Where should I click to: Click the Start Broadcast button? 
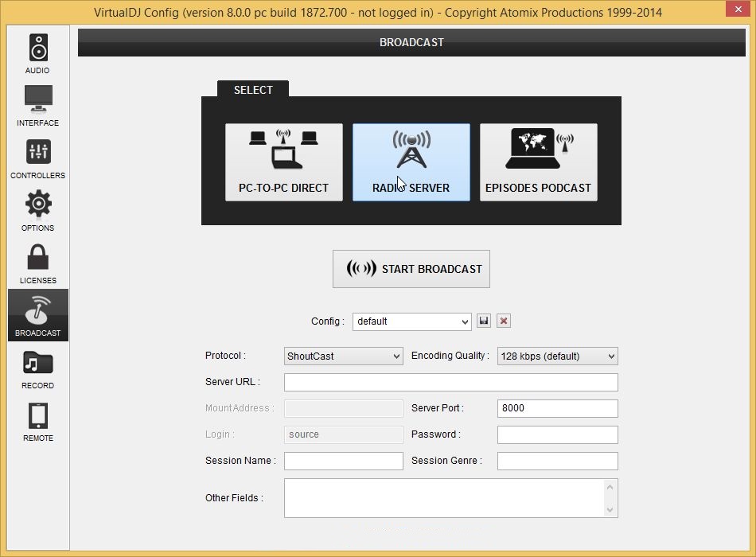[411, 269]
